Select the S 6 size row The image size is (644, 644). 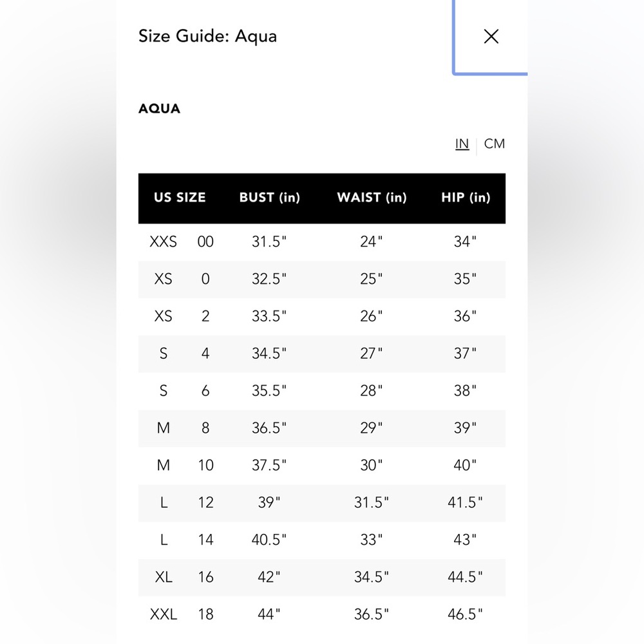click(321, 391)
